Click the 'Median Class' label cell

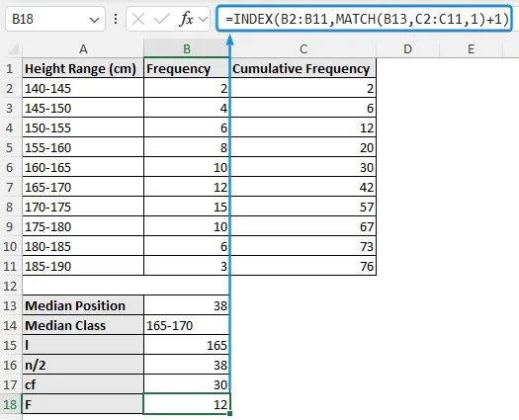83,325
